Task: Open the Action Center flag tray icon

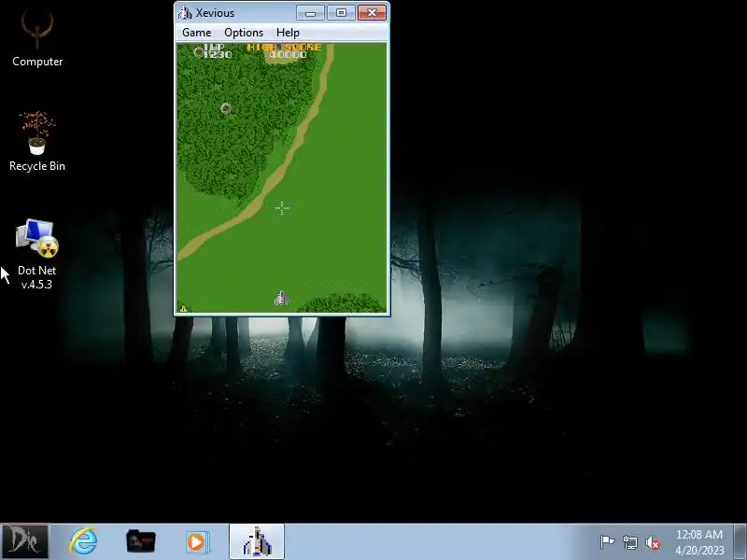Action: click(x=607, y=542)
